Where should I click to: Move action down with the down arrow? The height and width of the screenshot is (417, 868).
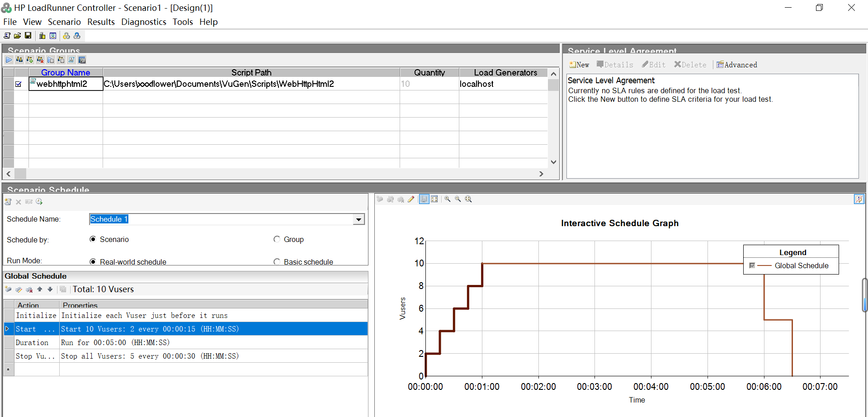tap(50, 289)
